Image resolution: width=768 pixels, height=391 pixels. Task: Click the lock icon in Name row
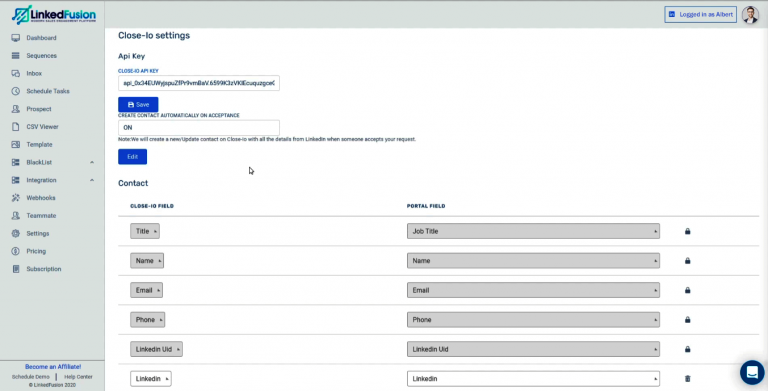coord(687,261)
